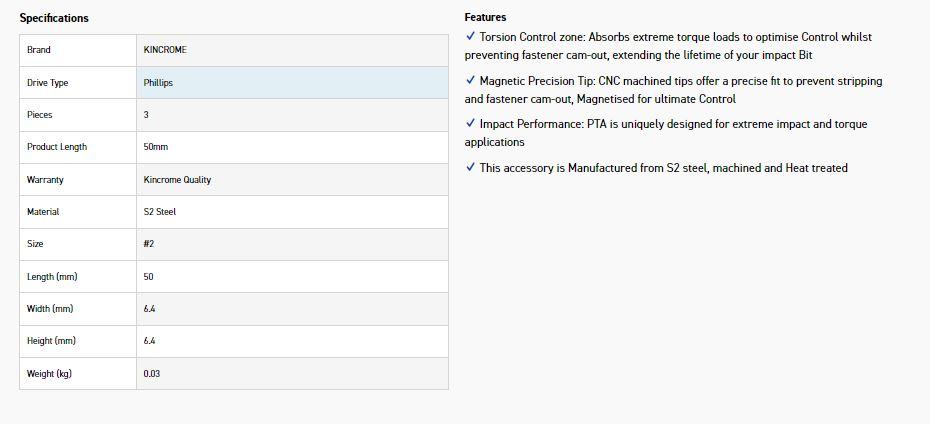
Task: Click the Drive Type row label
Action: pos(47,83)
